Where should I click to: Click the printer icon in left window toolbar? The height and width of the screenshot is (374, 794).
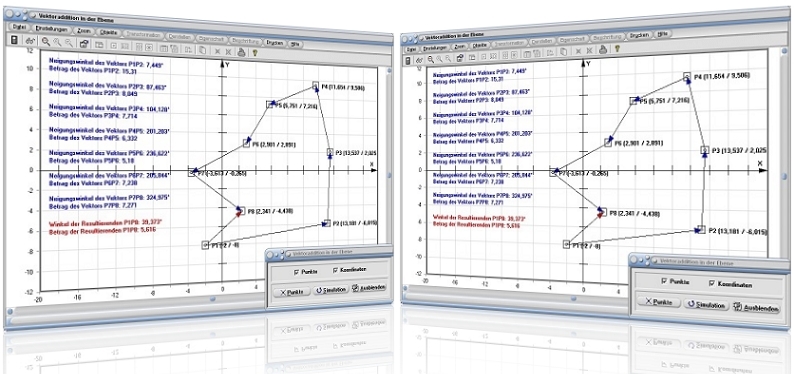[x=242, y=51]
